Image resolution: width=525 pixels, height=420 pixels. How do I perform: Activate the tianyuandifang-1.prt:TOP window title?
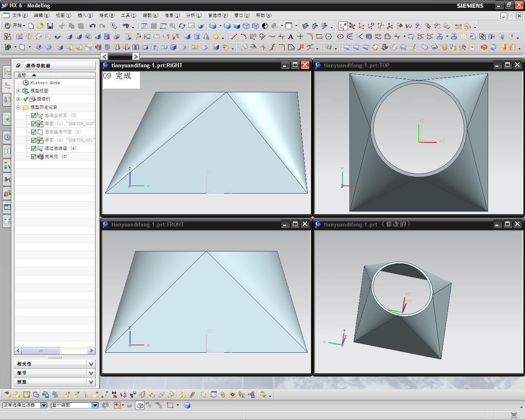(x=356, y=65)
